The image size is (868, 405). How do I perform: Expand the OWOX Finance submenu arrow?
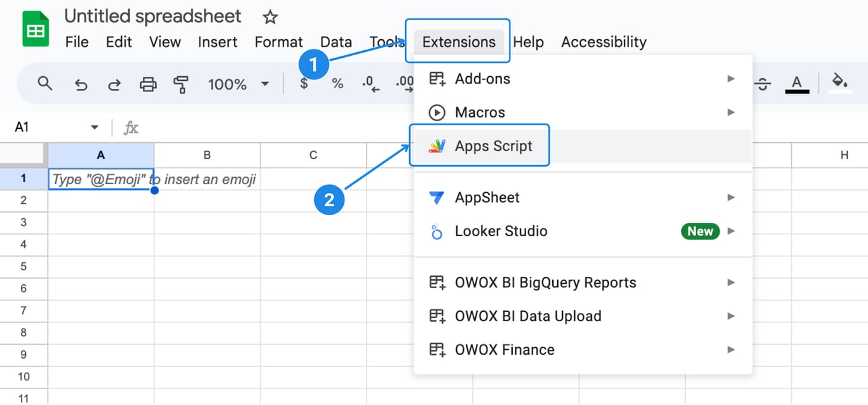pos(731,350)
